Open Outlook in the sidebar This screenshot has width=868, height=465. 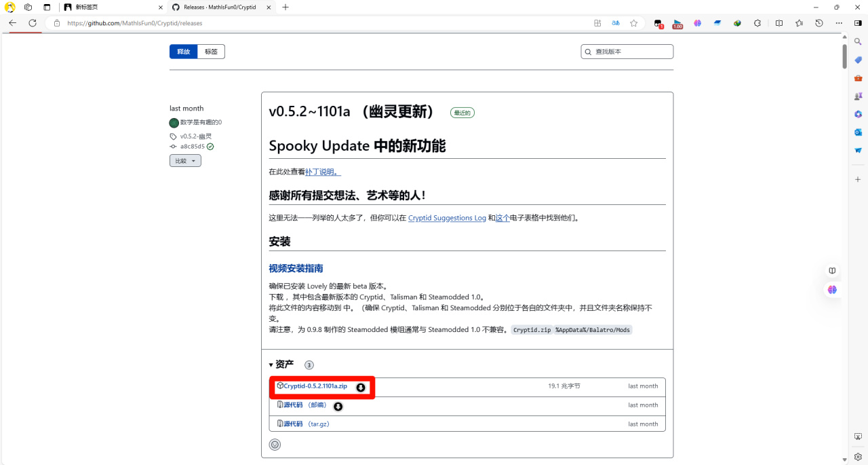(858, 132)
